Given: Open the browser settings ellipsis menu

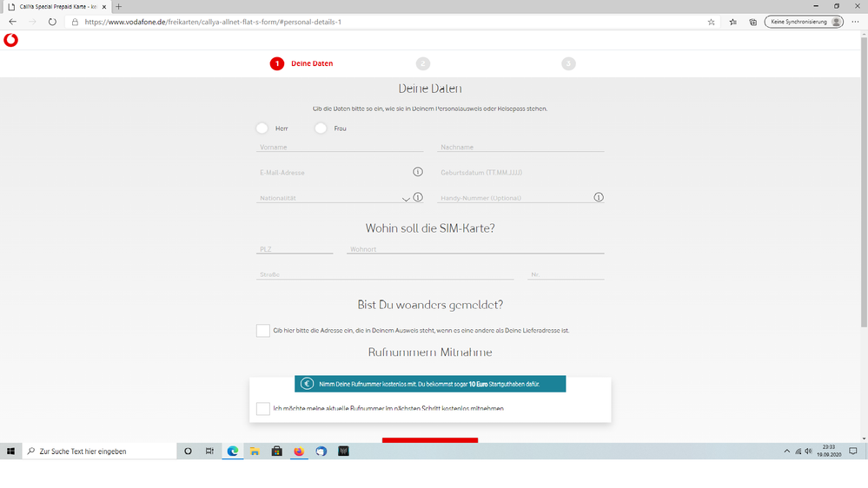Looking at the screenshot, I should point(855,22).
